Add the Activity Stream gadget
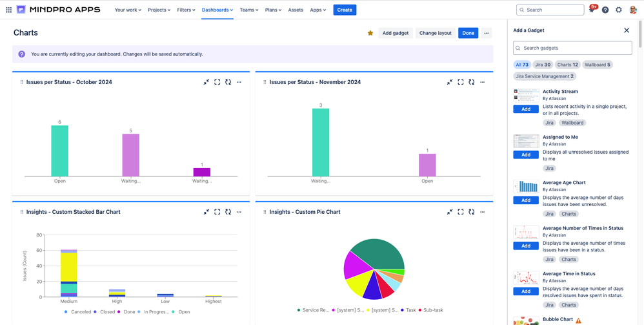 (x=526, y=109)
